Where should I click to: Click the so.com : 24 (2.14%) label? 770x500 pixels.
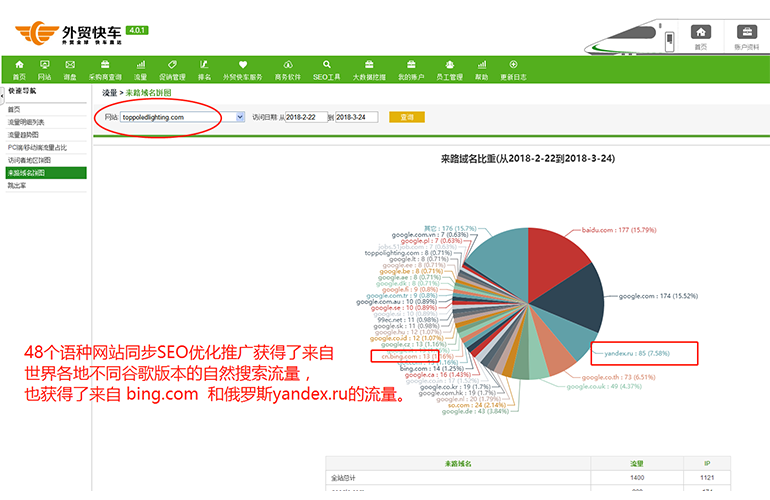(x=479, y=405)
